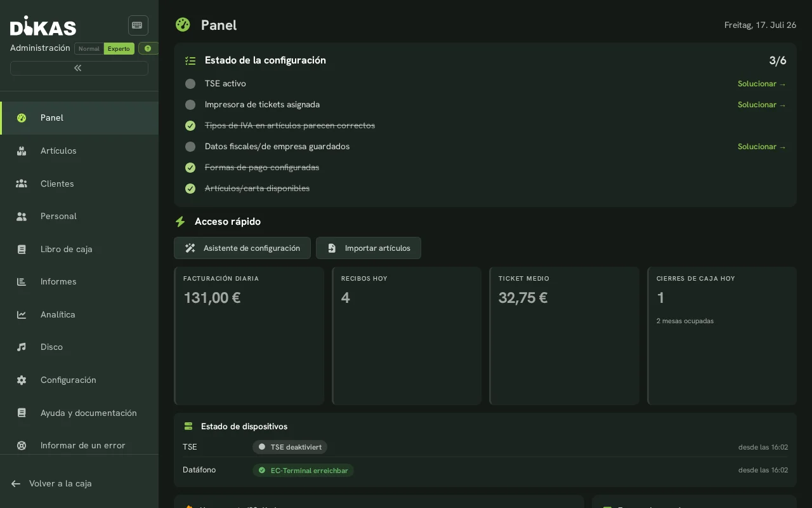
Task: Launch Asistente de configuración
Action: [242, 248]
